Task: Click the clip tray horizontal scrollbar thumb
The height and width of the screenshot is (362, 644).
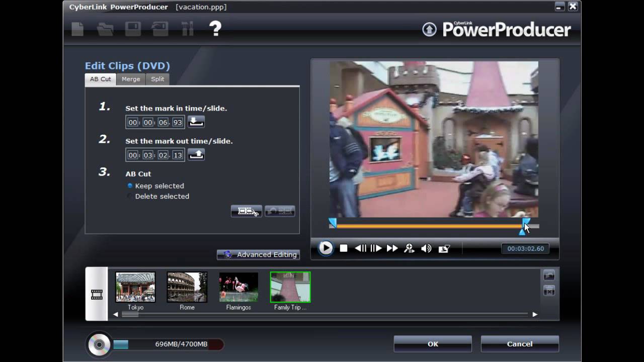Action: tap(130, 314)
